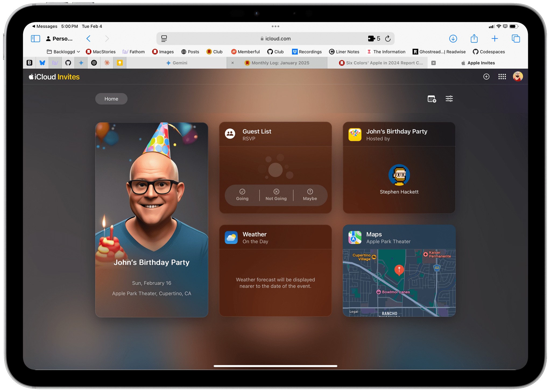Tap the Invites app icon in host card
Viewport: 551px width, 392px height.
[355, 135]
